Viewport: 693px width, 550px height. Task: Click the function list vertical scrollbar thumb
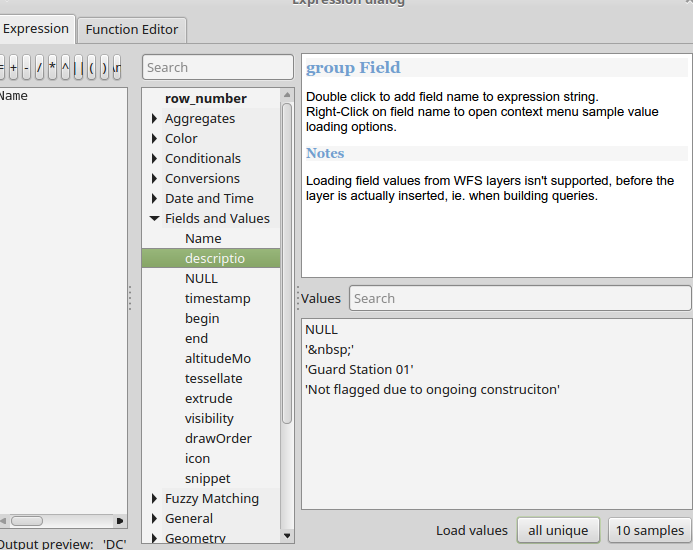pos(287,263)
